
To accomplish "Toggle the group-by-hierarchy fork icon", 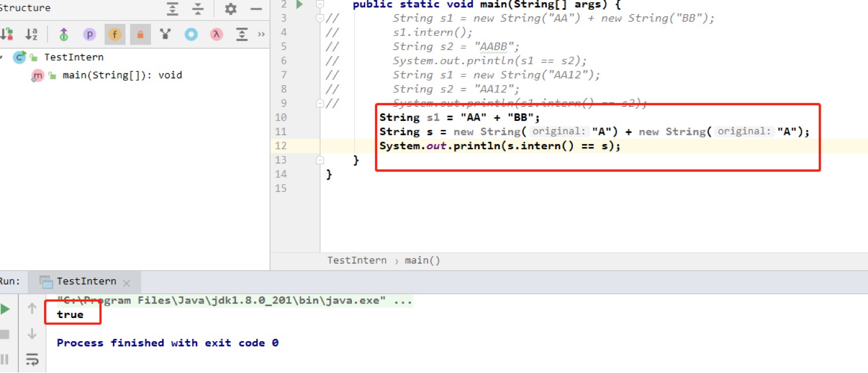I will 165,34.
